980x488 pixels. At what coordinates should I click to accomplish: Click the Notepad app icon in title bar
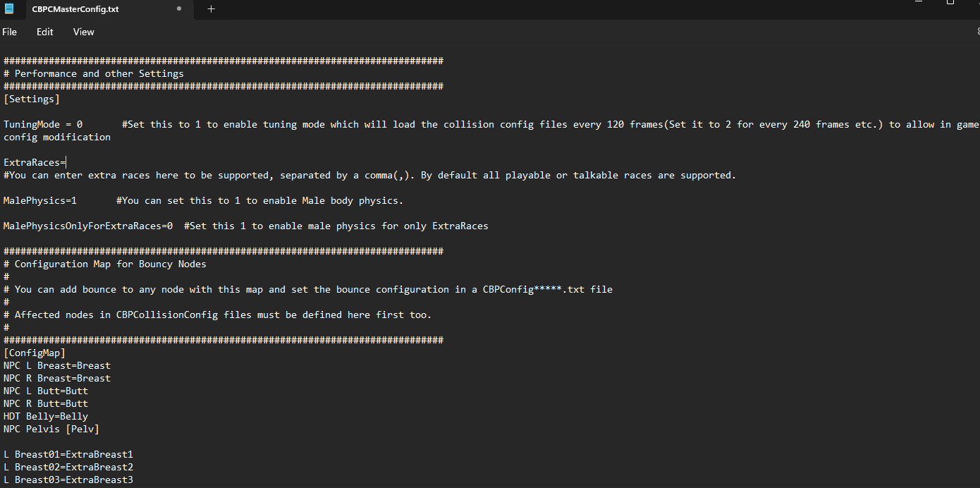coord(9,9)
